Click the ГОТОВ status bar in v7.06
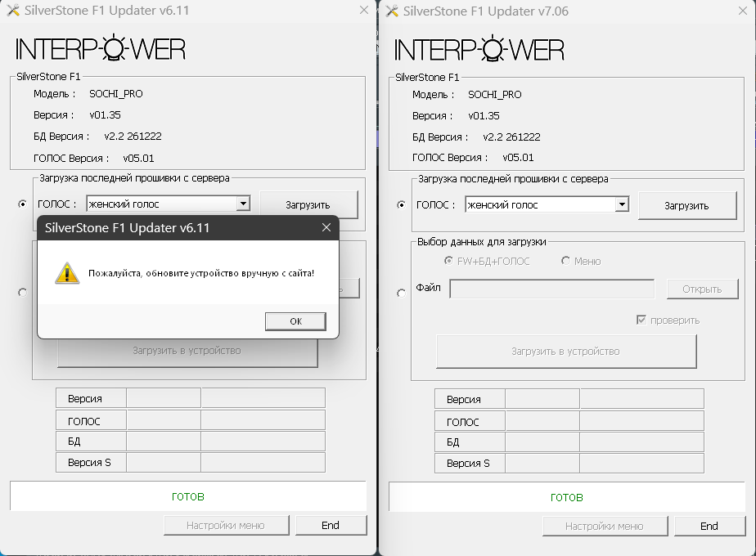Screen dimensions: 756x556 coord(566,497)
